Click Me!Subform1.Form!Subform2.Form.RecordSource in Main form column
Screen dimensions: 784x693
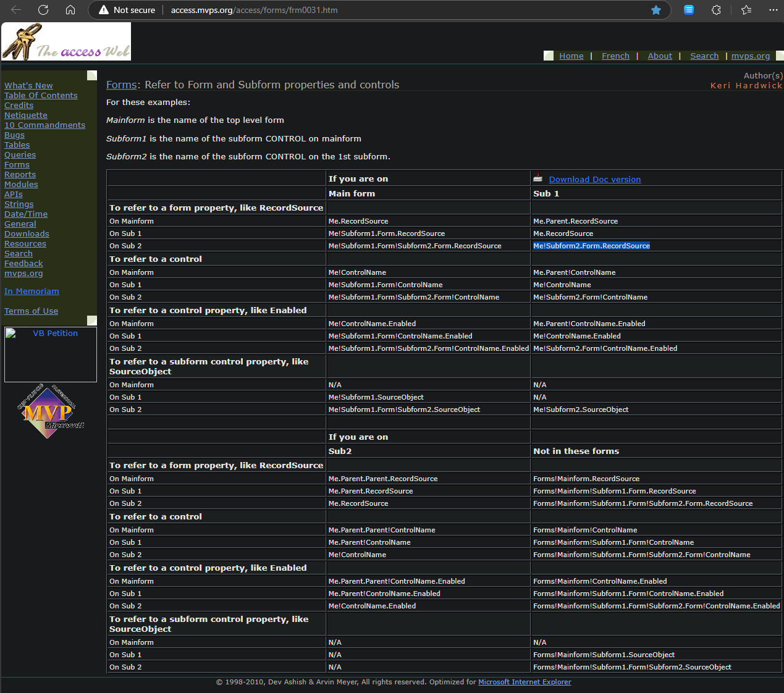click(x=415, y=246)
